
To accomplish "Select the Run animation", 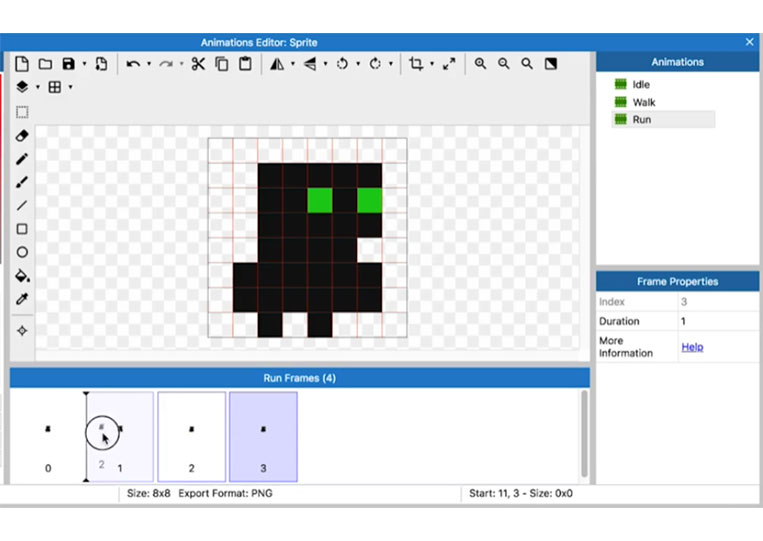I will tap(663, 120).
